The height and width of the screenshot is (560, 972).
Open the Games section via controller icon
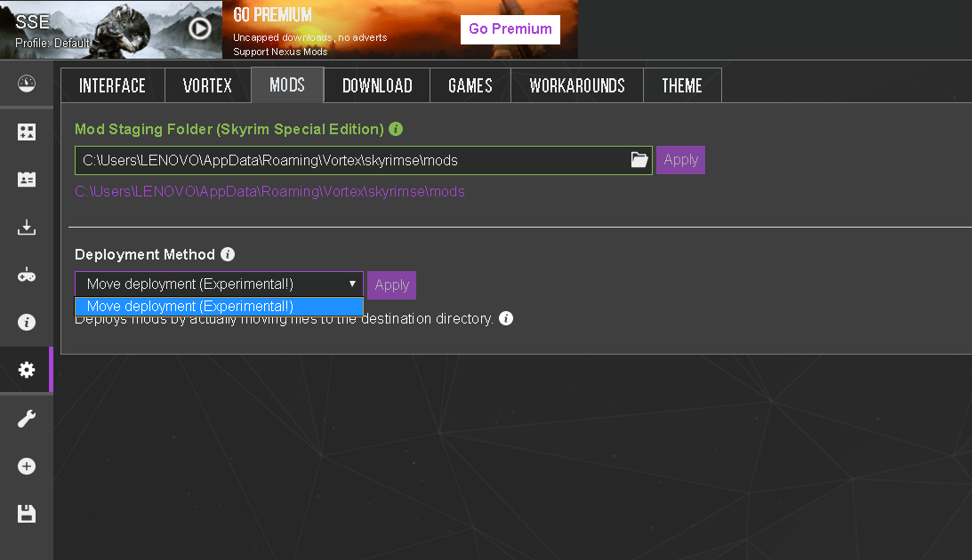click(x=27, y=275)
